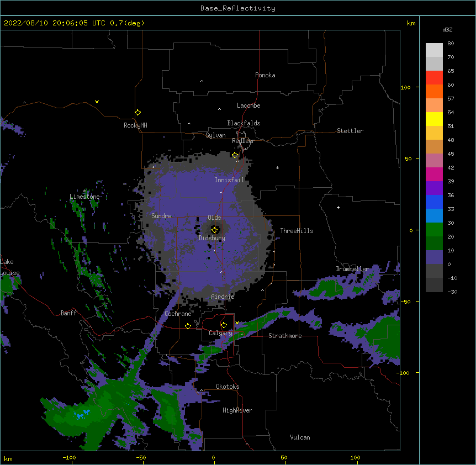The width and height of the screenshot is (476, 465).
Task: Click the yellow diamond marker above Calgary
Action: 224,325
